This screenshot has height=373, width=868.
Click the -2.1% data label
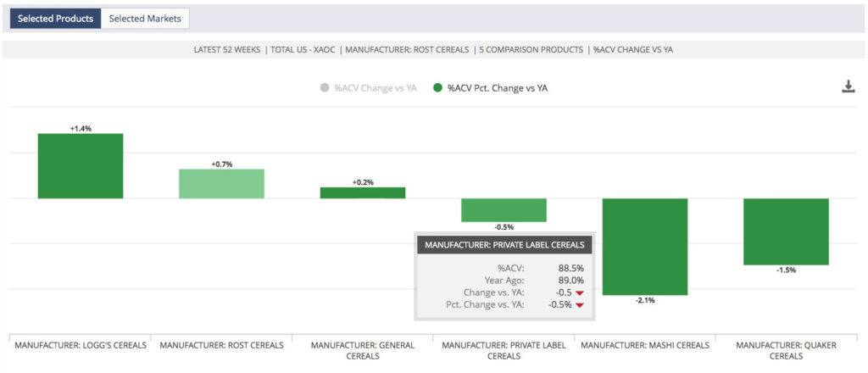[x=645, y=300]
